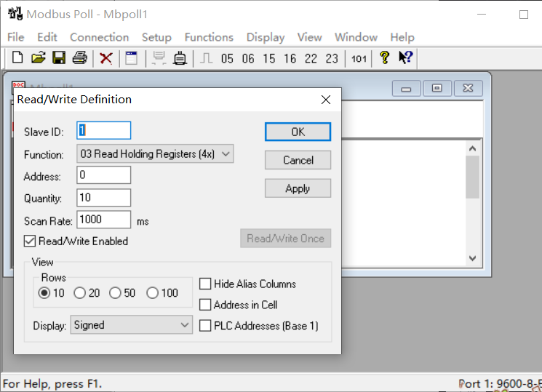Open the Connection menu

[99, 37]
